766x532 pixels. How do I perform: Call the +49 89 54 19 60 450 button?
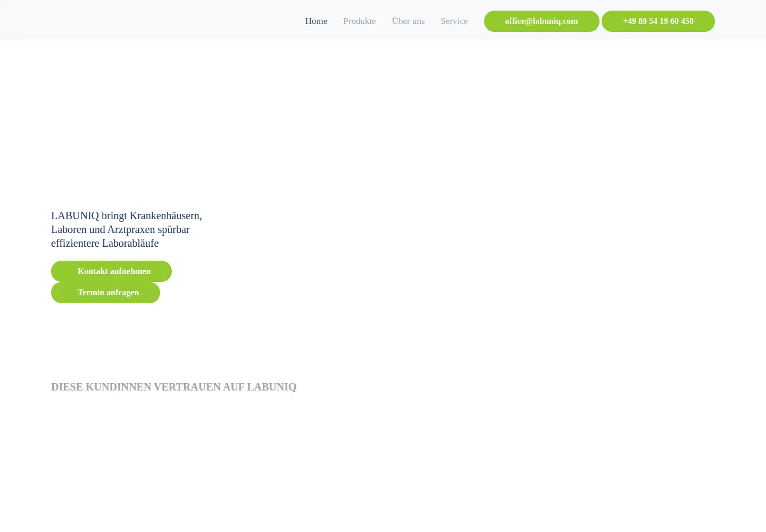658,21
